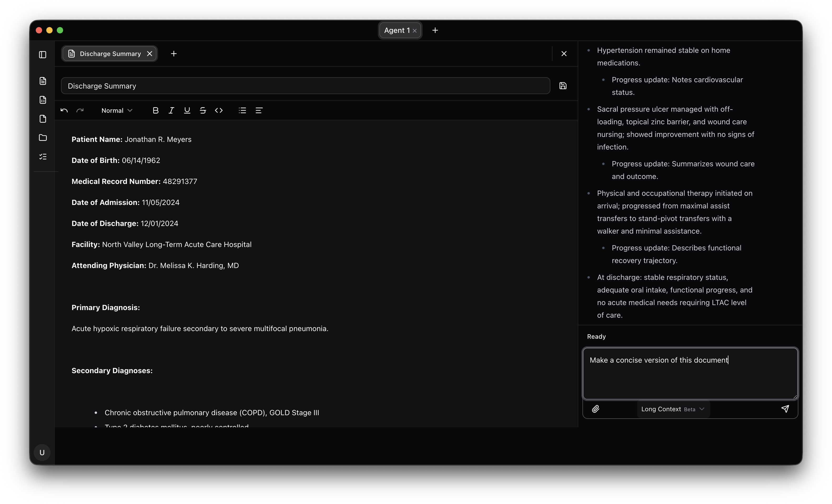The width and height of the screenshot is (832, 504).
Task: Toggle bold formatting
Action: point(156,110)
